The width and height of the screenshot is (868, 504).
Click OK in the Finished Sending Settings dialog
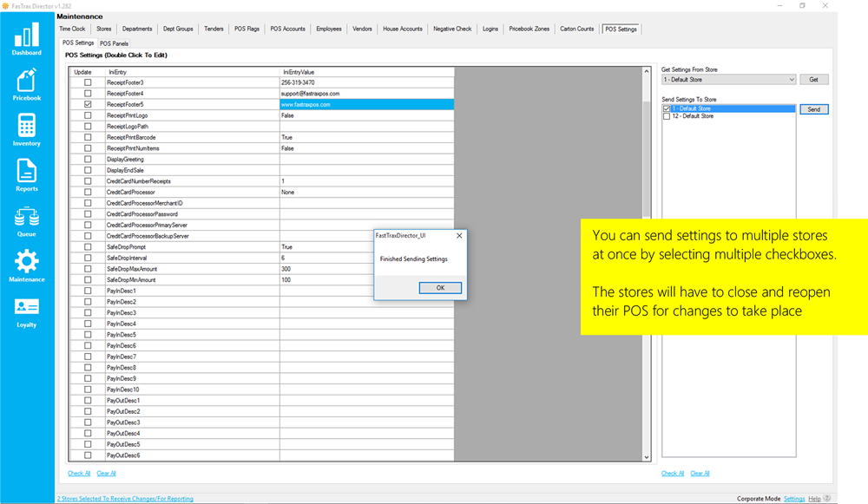(440, 288)
